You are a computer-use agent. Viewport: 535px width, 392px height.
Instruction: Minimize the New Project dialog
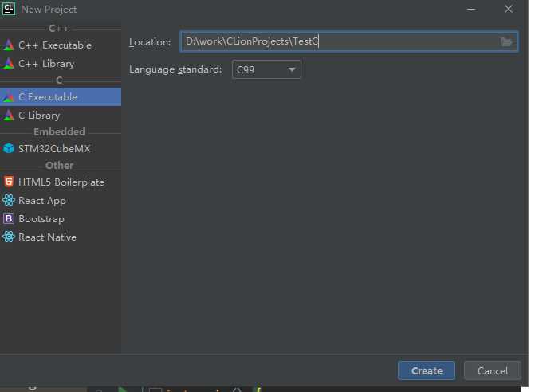coord(471,10)
